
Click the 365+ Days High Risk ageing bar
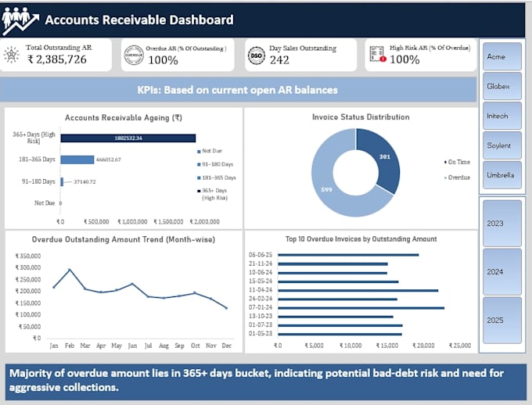click(x=128, y=138)
